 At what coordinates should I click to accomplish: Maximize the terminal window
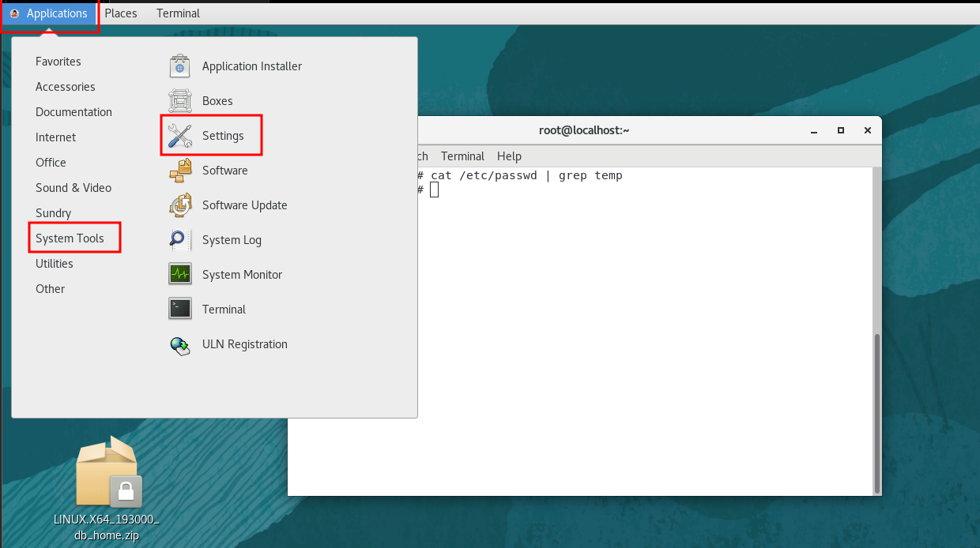(x=841, y=130)
